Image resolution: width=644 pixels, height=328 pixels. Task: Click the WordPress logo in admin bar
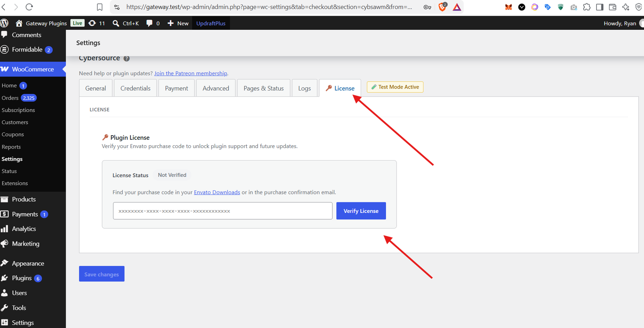[x=4, y=23]
